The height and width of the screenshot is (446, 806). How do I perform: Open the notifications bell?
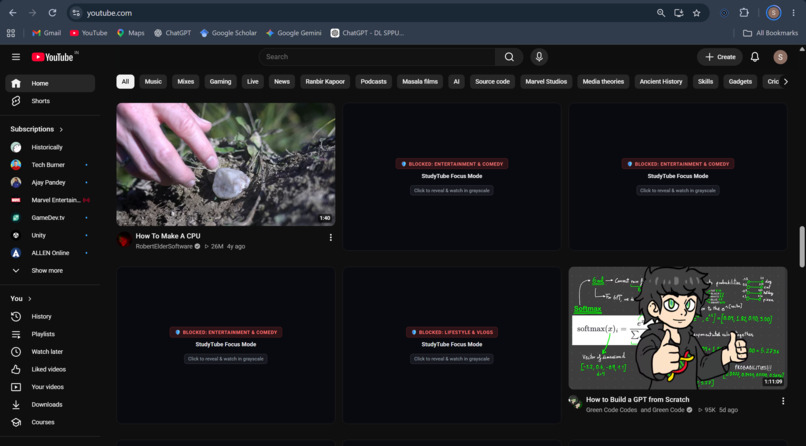point(755,57)
